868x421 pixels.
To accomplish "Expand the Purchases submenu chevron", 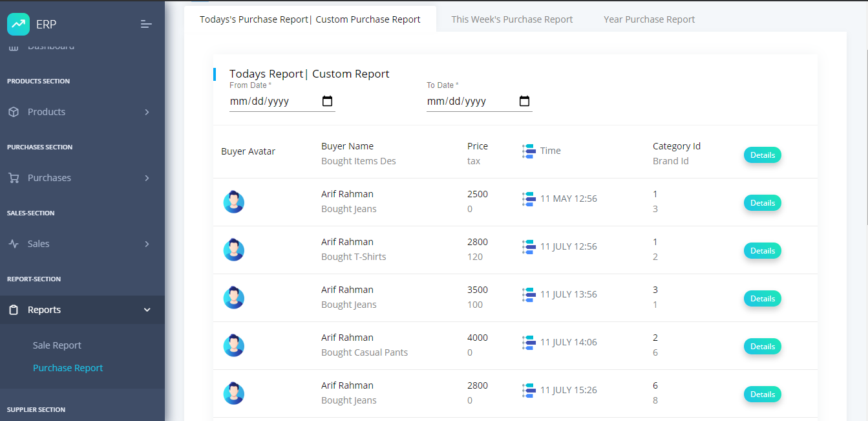I will [147, 178].
